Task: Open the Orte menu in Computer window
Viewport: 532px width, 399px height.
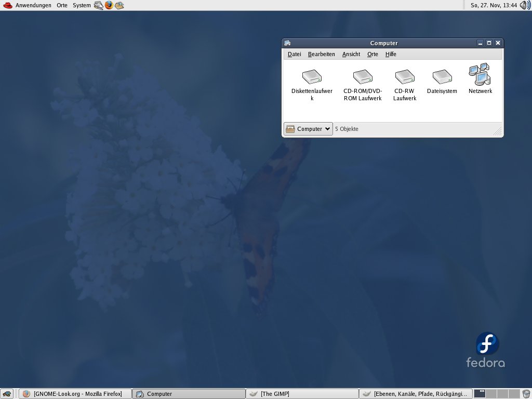Action: [373, 54]
